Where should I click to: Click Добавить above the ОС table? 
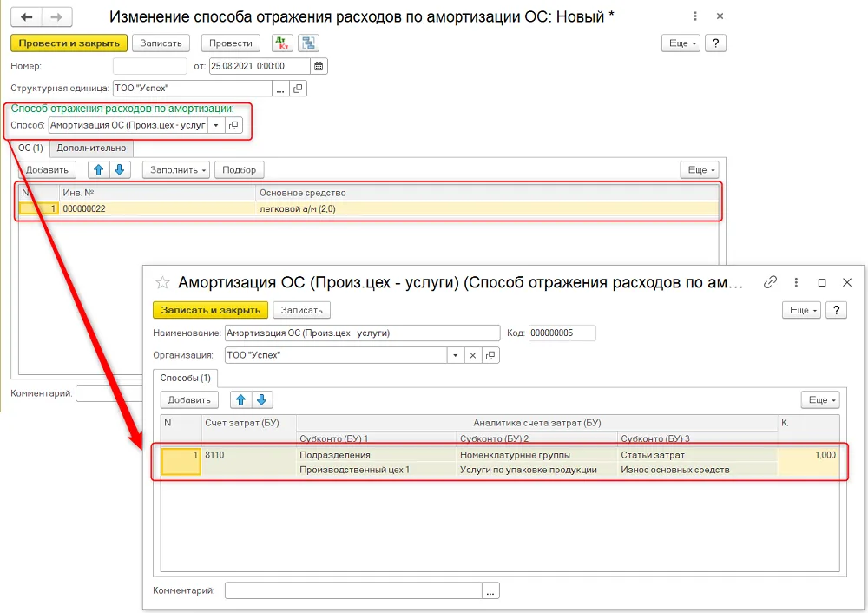47,170
